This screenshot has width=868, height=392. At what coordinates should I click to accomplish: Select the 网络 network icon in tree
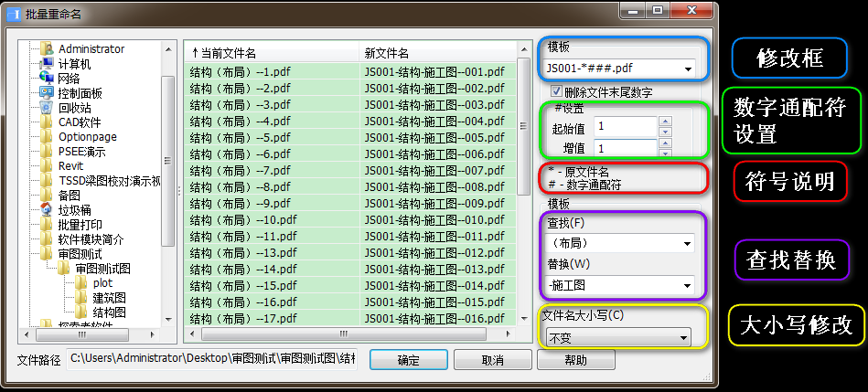[48, 79]
